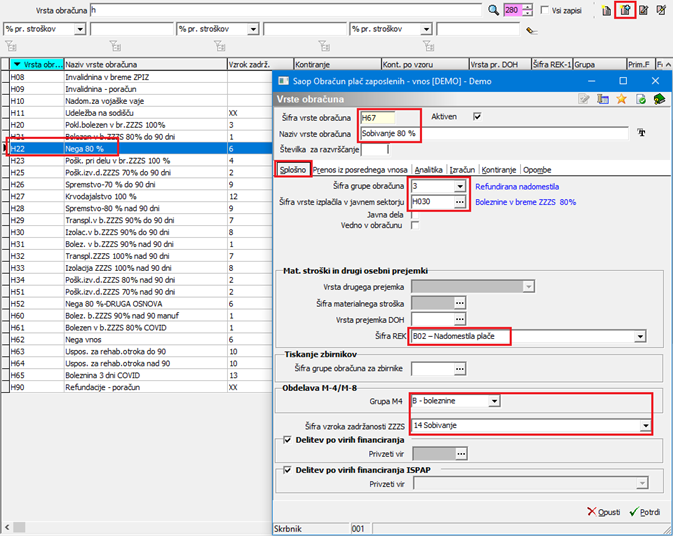This screenshot has width=673, height=536.
Task: Switch to Prenos iz posrednega vnosa tab
Action: (x=360, y=170)
